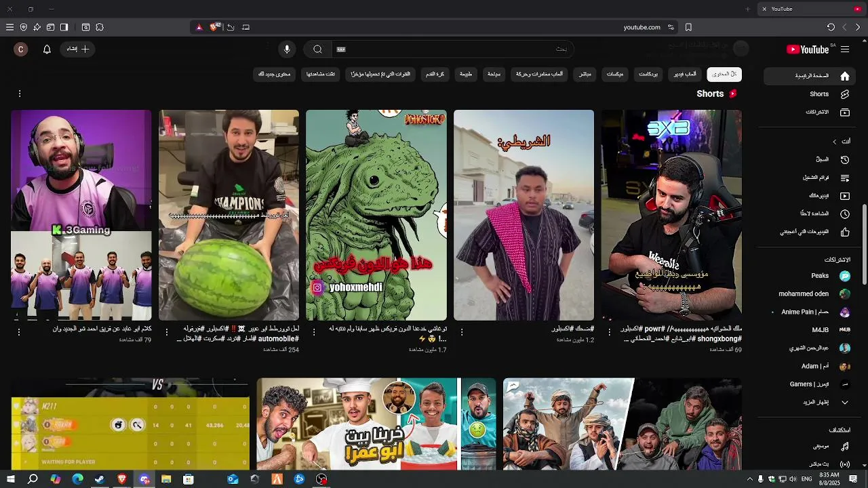Screen dimensions: 868x488
Task: Select the nature (طبيعة) filter chip
Action: point(466,74)
